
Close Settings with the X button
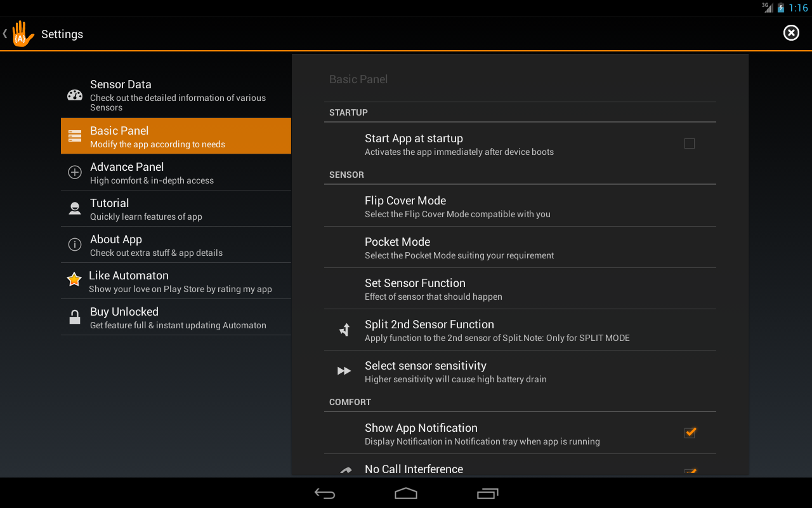pyautogui.click(x=791, y=33)
